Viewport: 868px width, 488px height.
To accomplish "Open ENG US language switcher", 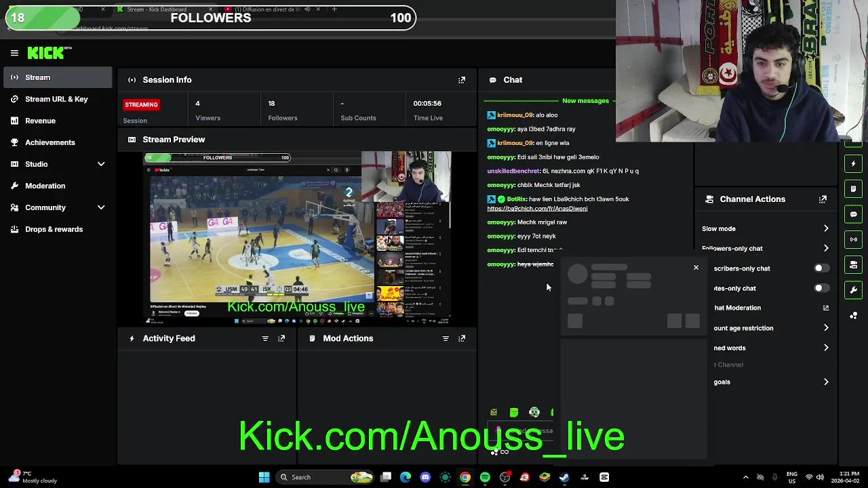I will pyautogui.click(x=792, y=477).
